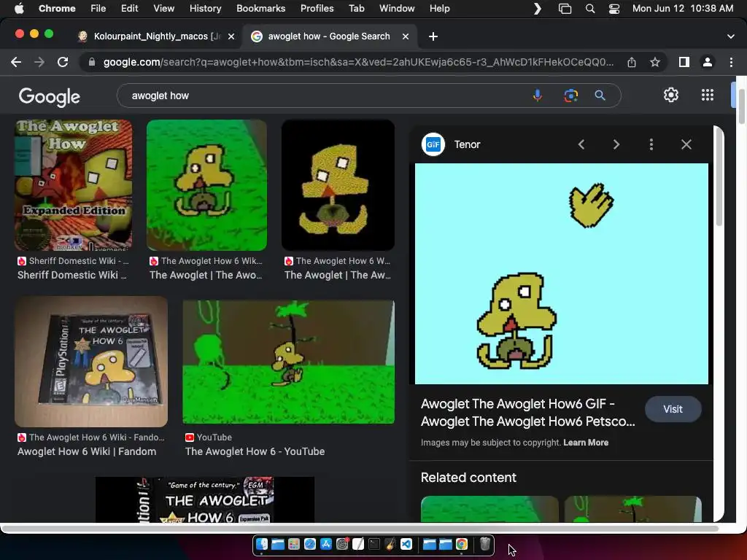Viewport: 747px width, 560px height.
Task: Open Google quick settings gear
Action: tap(671, 96)
